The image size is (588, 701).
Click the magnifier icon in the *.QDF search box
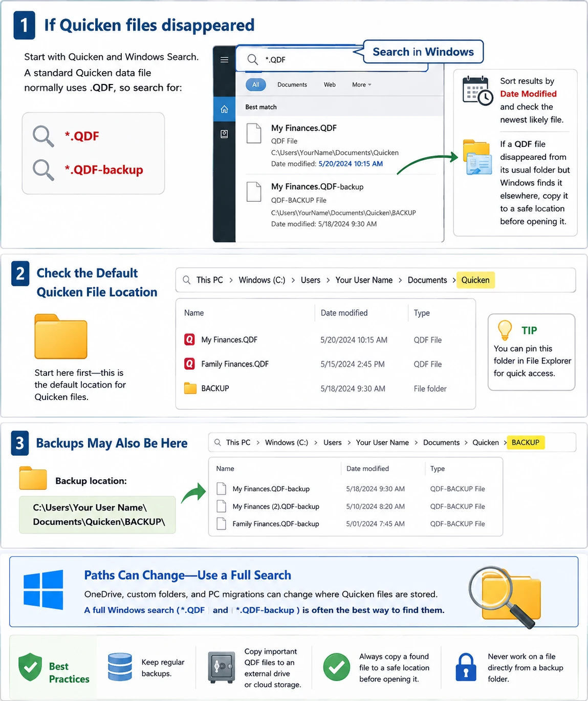tap(253, 60)
